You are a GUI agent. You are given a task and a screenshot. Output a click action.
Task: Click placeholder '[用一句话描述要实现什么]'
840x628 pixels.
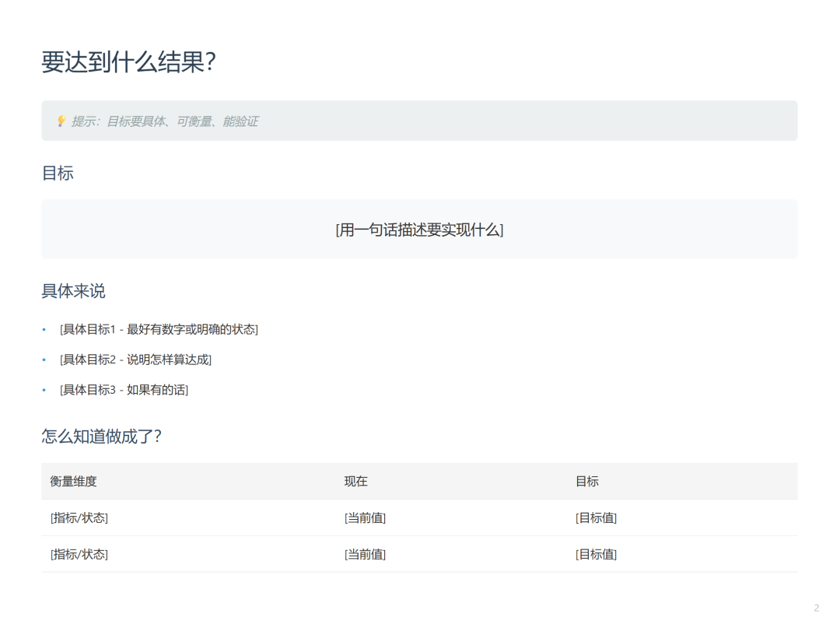click(x=419, y=230)
